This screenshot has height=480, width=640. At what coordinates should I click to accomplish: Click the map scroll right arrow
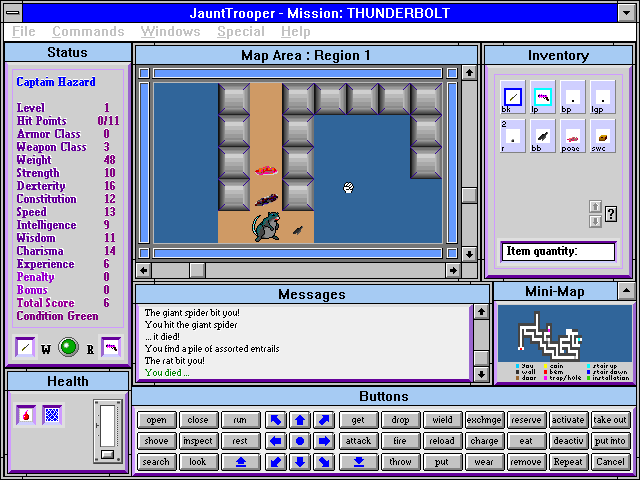click(x=453, y=270)
